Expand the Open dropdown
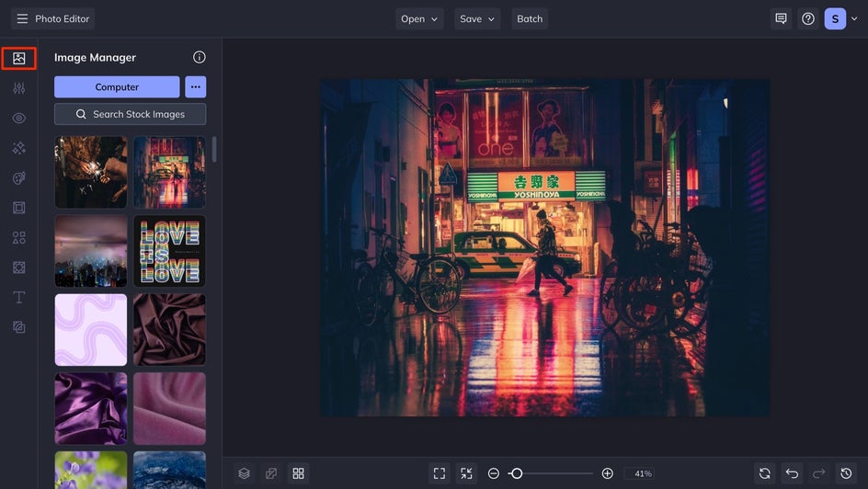 [x=419, y=18]
